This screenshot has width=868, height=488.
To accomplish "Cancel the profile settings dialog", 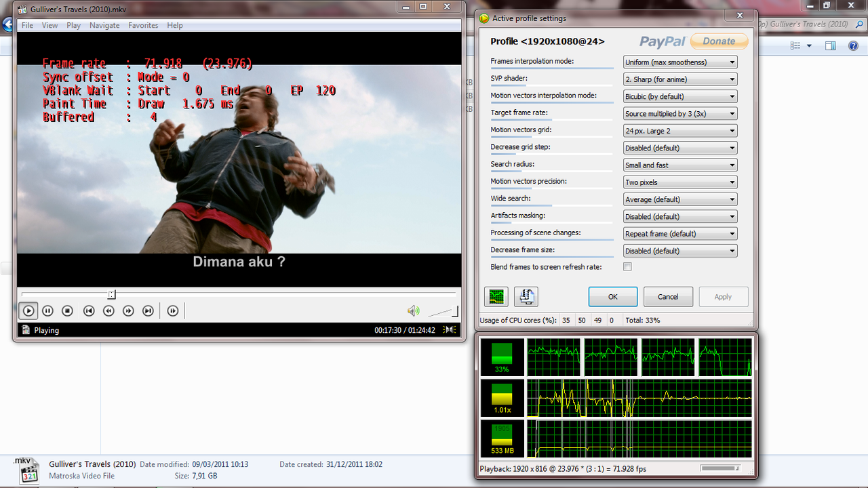I will pos(668,297).
